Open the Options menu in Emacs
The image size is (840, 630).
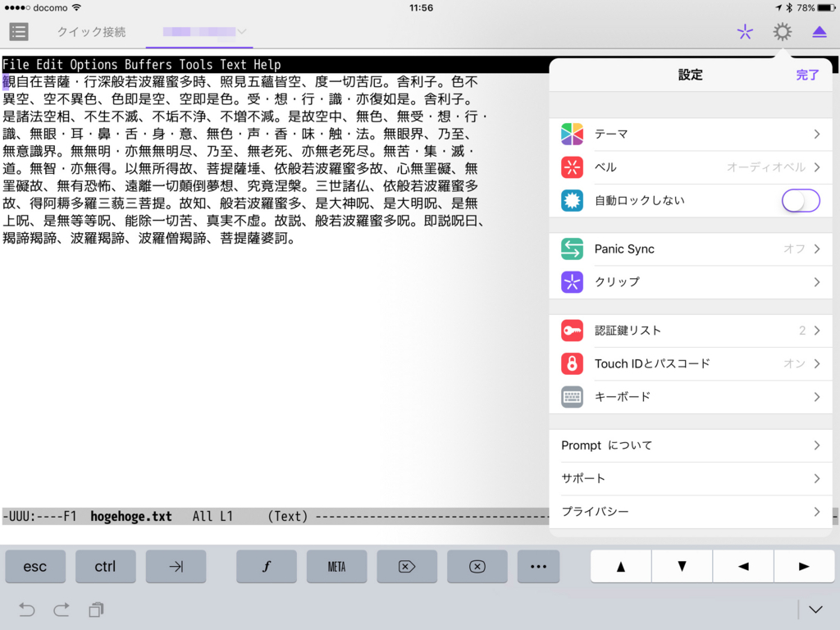[x=94, y=65]
